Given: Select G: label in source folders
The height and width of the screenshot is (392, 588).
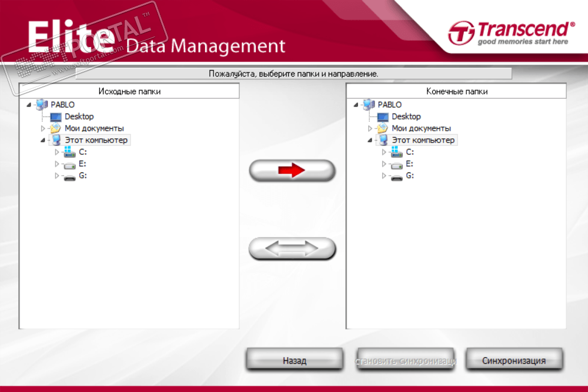Looking at the screenshot, I should 83,175.
